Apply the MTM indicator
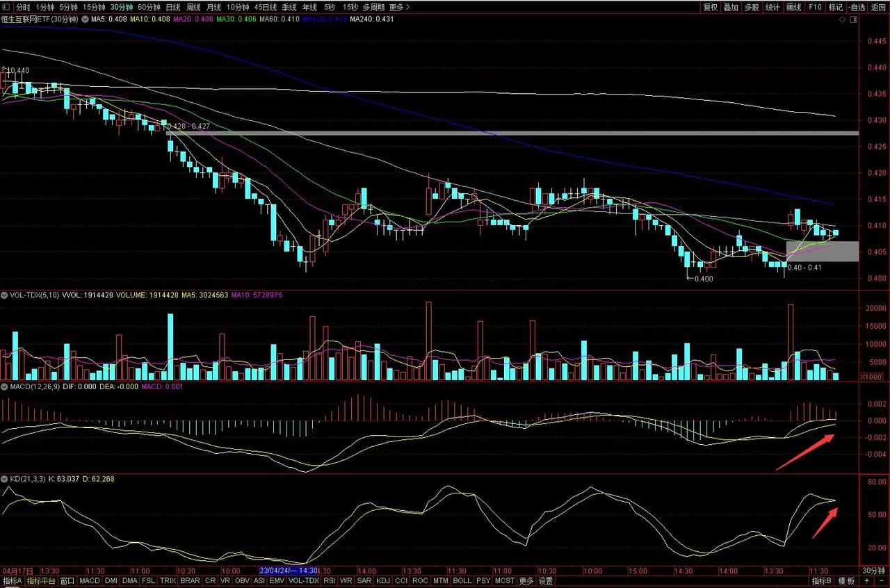Image resolution: width=890 pixels, height=588 pixels. tap(441, 580)
